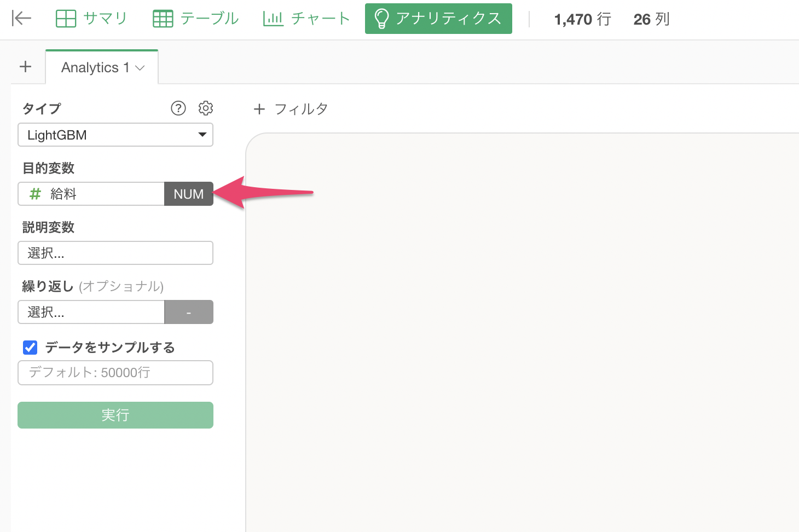Click the サマリ summary view icon
The image size is (799, 532).
pyautogui.click(x=66, y=19)
